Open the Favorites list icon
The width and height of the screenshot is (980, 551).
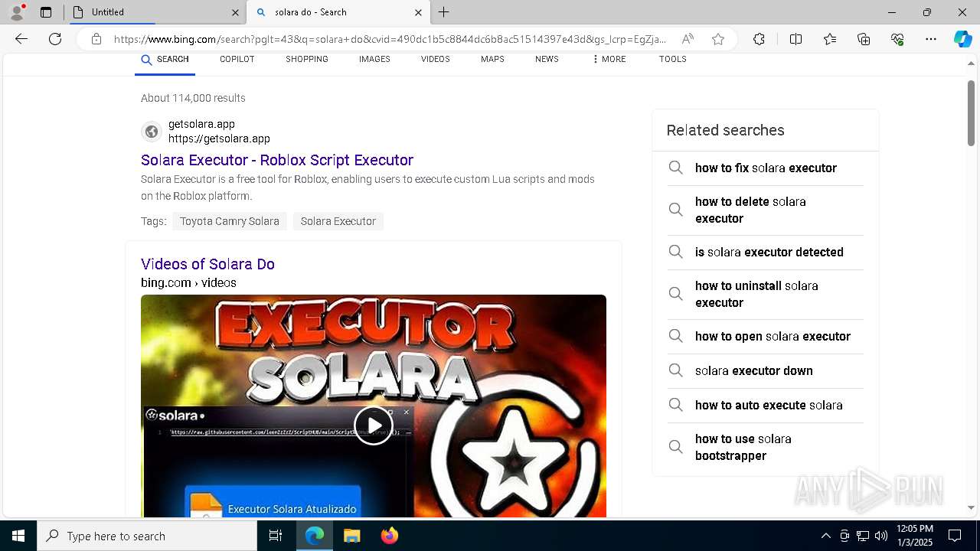pos(830,39)
